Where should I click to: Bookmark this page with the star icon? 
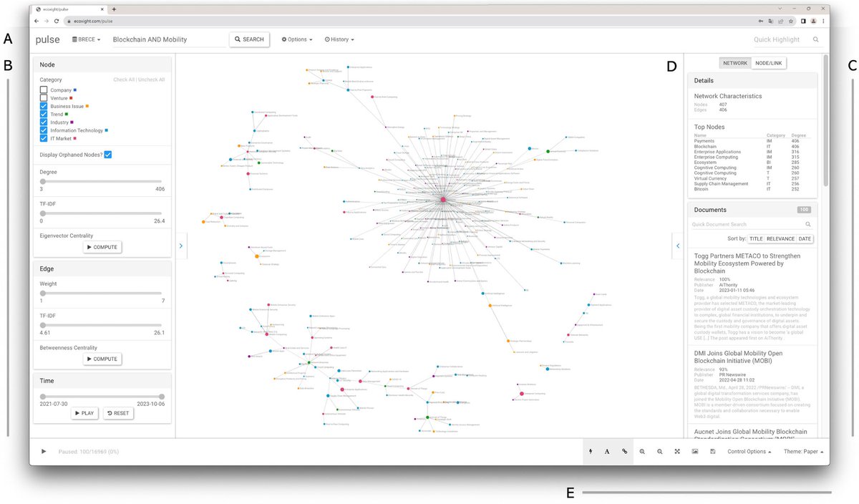[790, 21]
